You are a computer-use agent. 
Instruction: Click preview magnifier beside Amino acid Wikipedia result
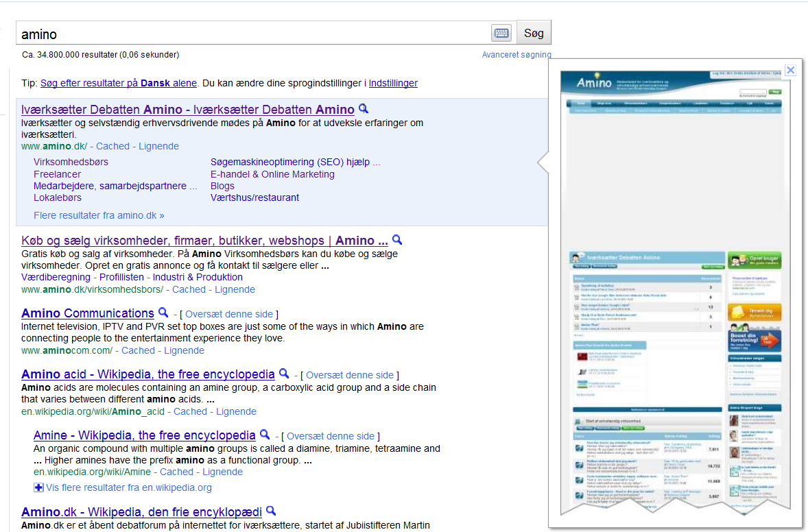284,374
